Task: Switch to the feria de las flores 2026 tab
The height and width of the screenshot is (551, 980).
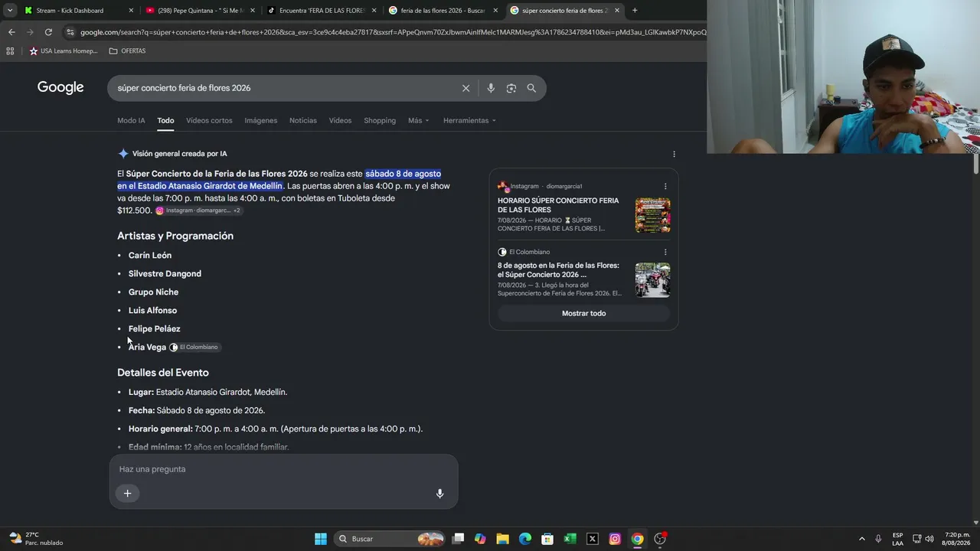Action: point(443,11)
